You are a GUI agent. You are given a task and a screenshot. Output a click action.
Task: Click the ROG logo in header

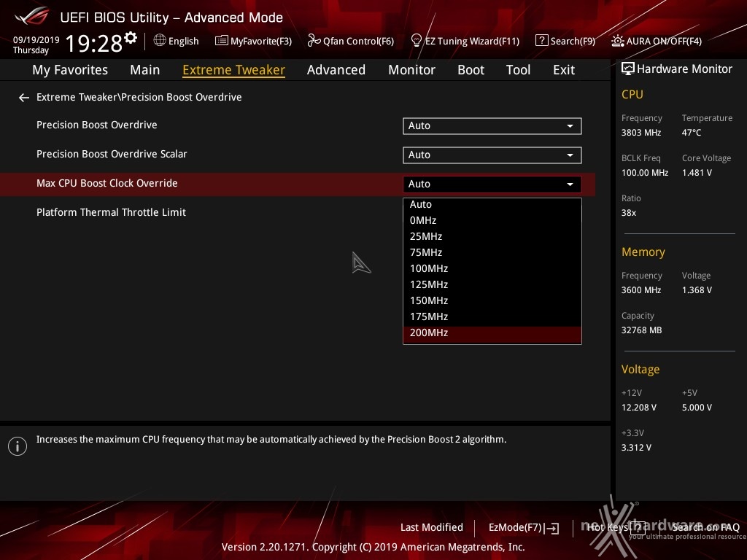[x=32, y=17]
